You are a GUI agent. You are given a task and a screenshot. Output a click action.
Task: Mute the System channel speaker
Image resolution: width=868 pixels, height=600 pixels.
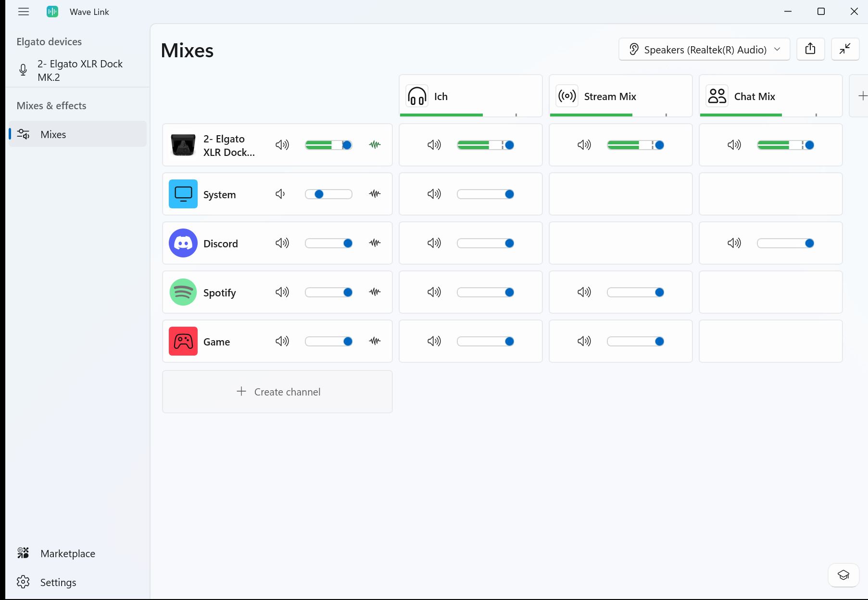coord(281,194)
